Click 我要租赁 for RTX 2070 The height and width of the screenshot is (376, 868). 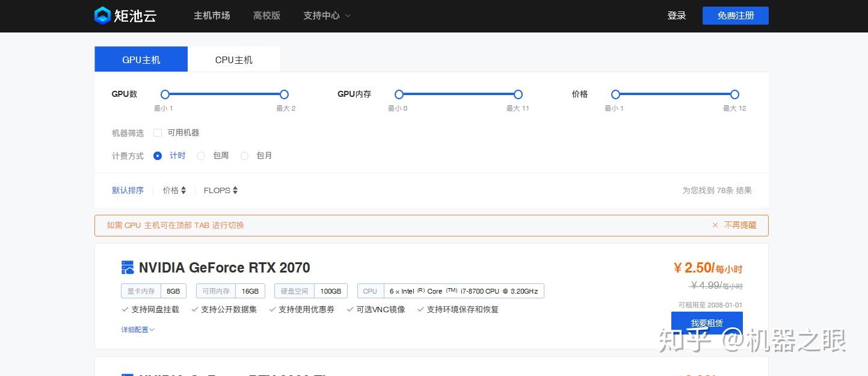pyautogui.click(x=707, y=323)
